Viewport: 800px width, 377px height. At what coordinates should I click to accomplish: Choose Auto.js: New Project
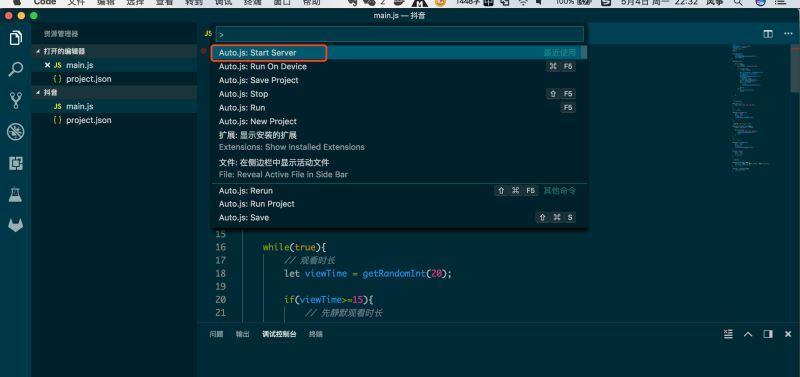coord(399,121)
